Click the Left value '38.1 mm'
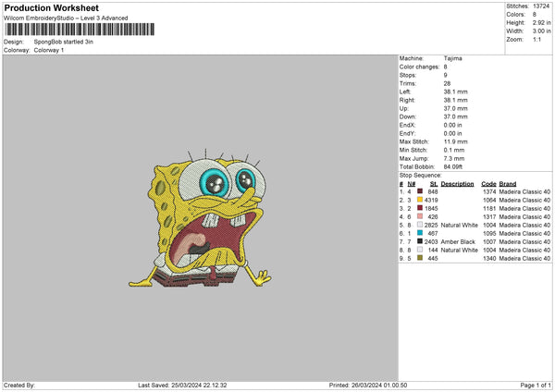The height and width of the screenshot is (392, 555). coord(455,92)
